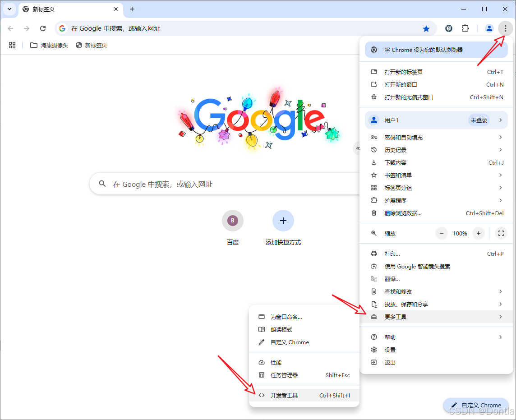Screen dimensions: 516x420
Task: Set Chrome as default browser banner
Action: 436,50
